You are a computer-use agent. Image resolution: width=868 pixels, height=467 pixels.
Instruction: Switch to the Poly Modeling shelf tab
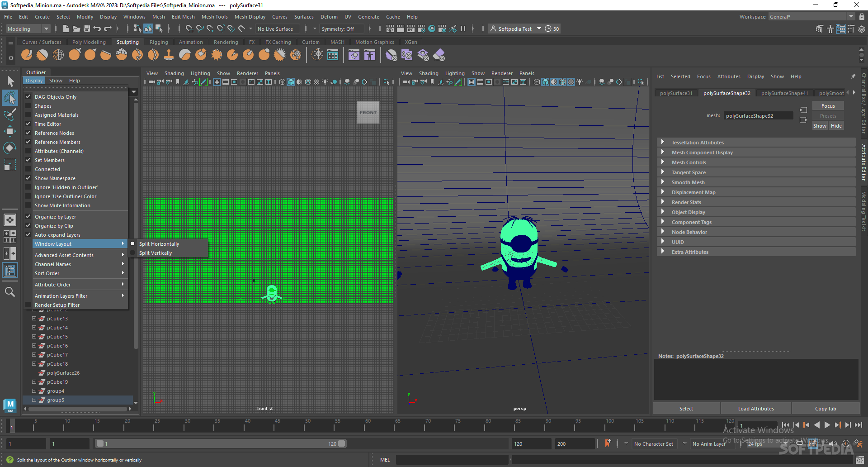click(89, 42)
